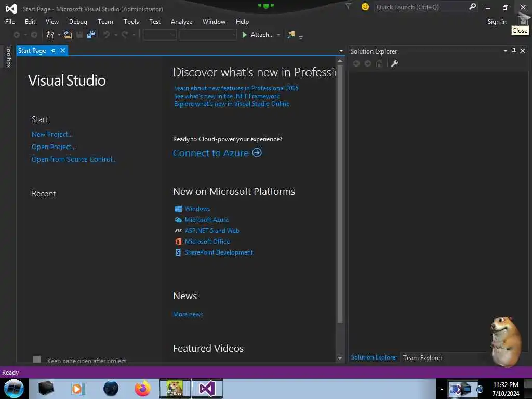The height and width of the screenshot is (399, 532).
Task: Click the Find in Files toolbar icon
Action: [291, 35]
